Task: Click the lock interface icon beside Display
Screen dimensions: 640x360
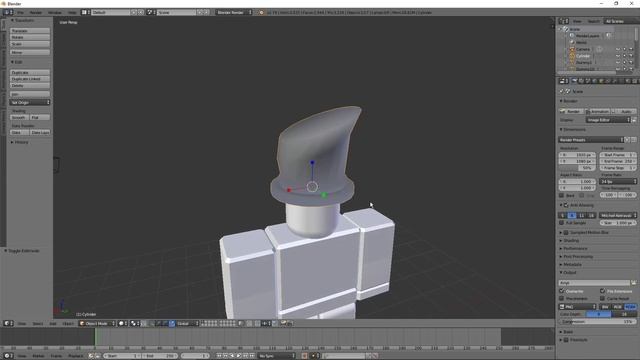Action: (x=634, y=120)
